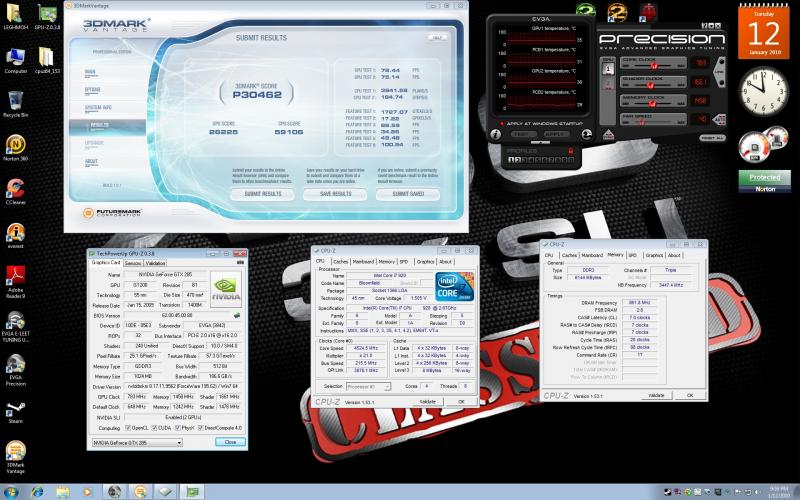Click the Intel Core i7 logo in CPU-Z
Screen dimensions: 800x500
pos(454,286)
